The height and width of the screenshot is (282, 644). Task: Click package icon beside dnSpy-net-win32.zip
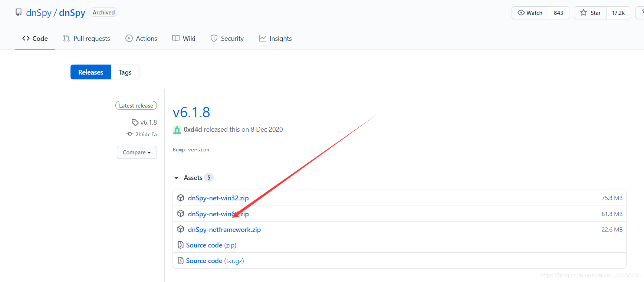[x=181, y=198]
